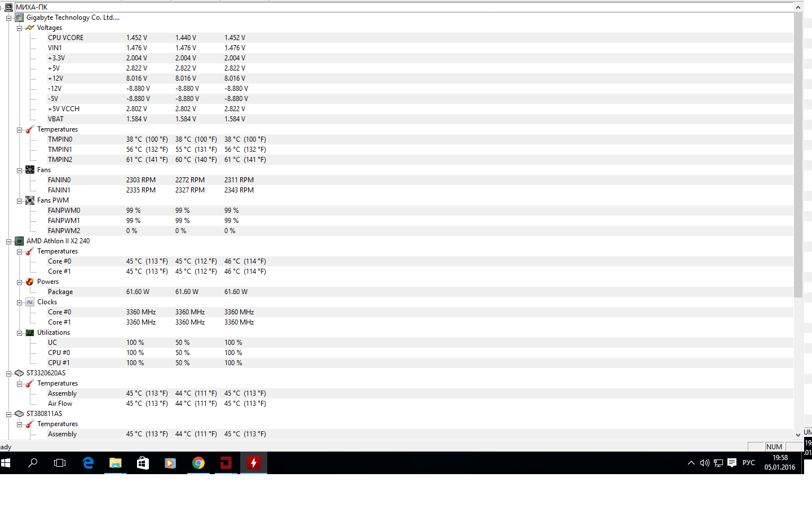
Task: Switch to Google Chrome on the taskbar
Action: (x=198, y=463)
